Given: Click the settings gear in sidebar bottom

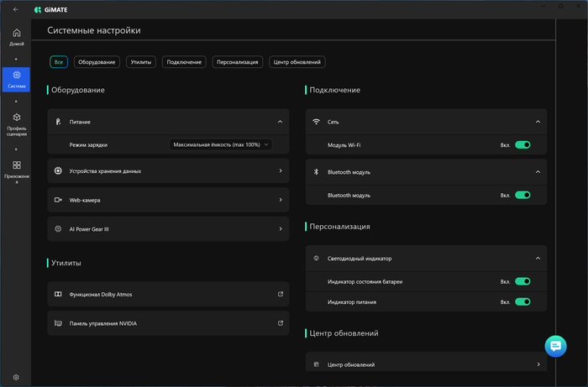Looking at the screenshot, I should [x=17, y=378].
